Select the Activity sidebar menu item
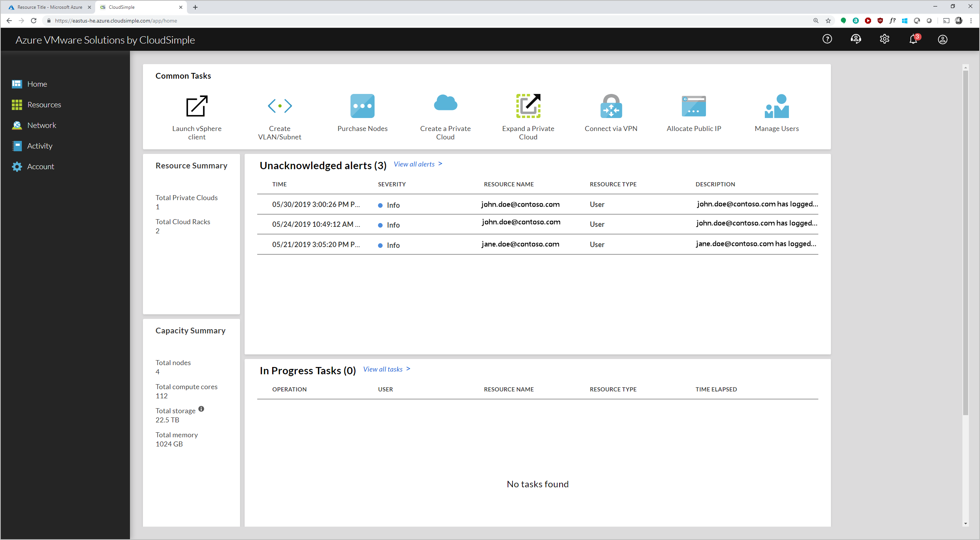980x540 pixels. (x=39, y=146)
